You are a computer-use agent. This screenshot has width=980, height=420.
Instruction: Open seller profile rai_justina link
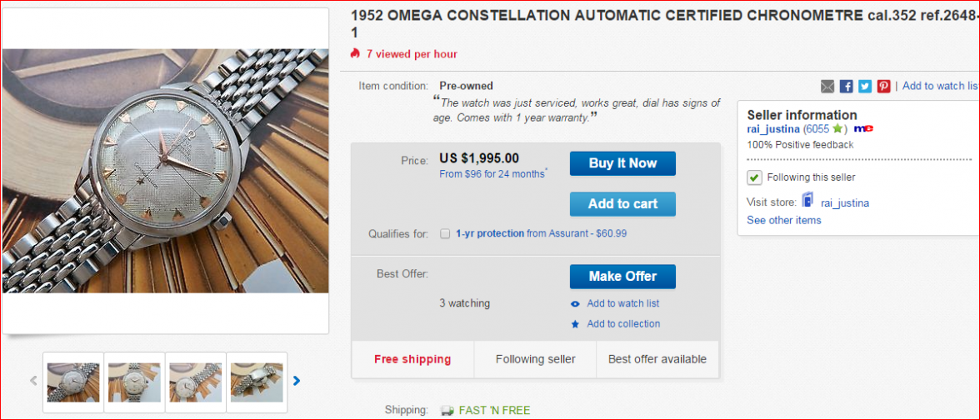pyautogui.click(x=773, y=129)
